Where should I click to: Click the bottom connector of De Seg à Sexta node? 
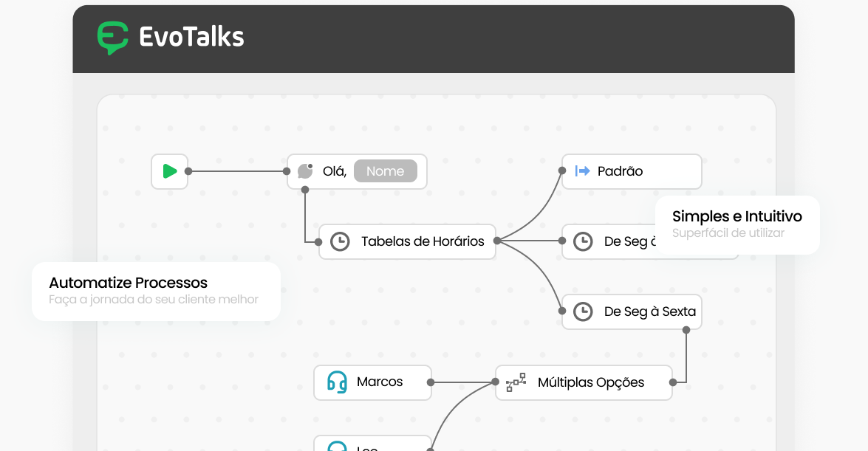[x=686, y=330]
